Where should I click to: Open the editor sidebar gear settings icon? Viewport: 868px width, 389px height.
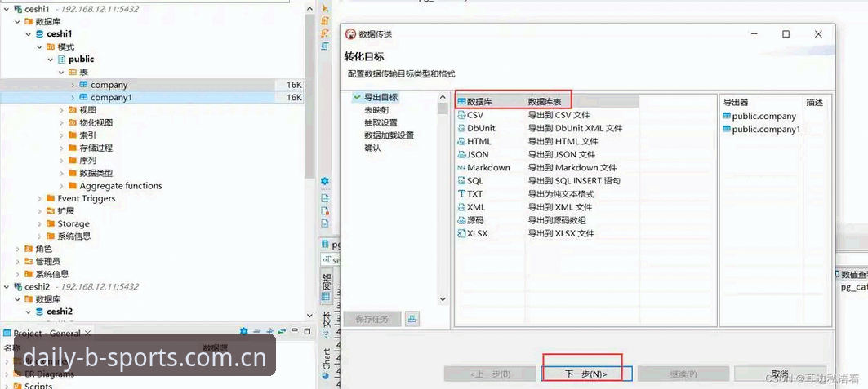325,181
